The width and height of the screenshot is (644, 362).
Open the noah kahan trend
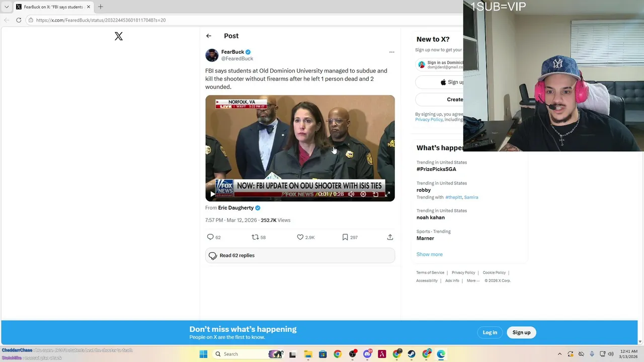tap(431, 218)
